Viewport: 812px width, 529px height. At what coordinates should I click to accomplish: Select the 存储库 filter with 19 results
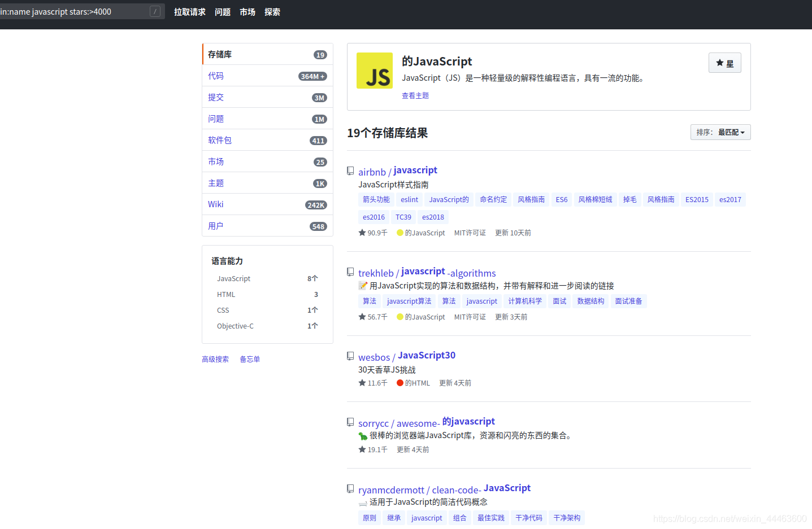[x=267, y=54]
